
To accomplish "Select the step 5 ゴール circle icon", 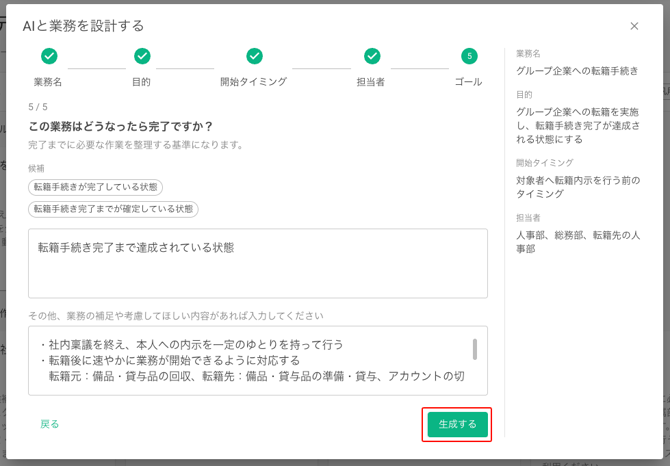I will [x=468, y=56].
